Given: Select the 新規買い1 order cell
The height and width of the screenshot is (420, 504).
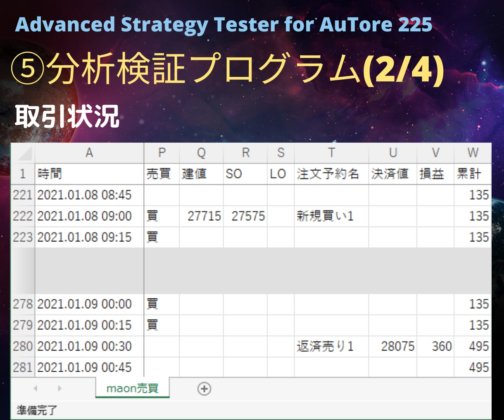Looking at the screenshot, I should [331, 216].
